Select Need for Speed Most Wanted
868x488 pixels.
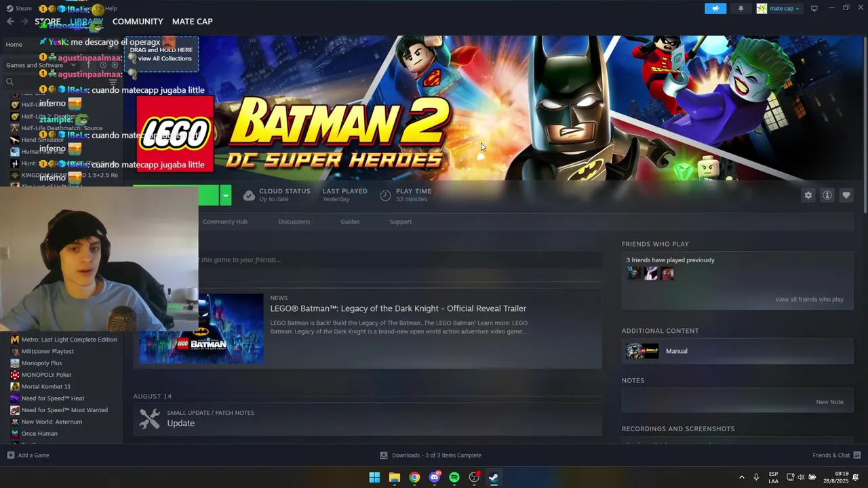66,410
